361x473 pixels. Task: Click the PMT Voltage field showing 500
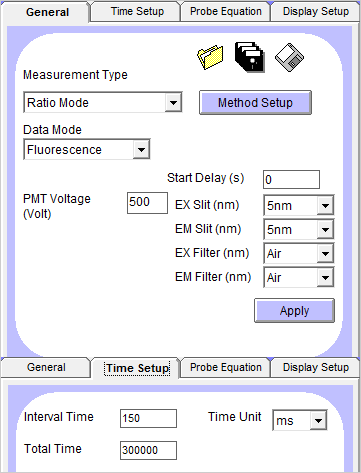(147, 203)
